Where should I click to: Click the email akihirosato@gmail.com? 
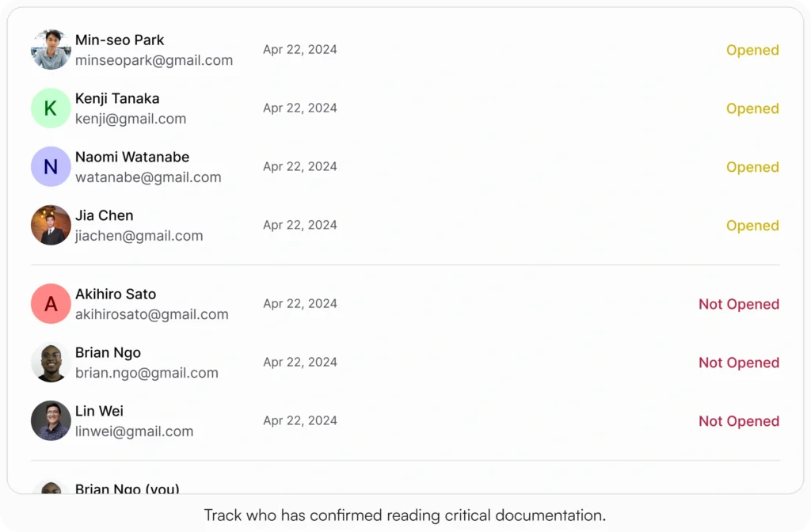click(x=152, y=314)
